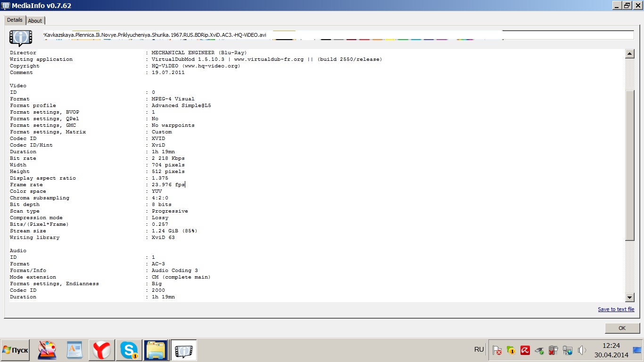Click the "Custom" matrix value
The width and height of the screenshot is (644, 362).
pos(161,132)
